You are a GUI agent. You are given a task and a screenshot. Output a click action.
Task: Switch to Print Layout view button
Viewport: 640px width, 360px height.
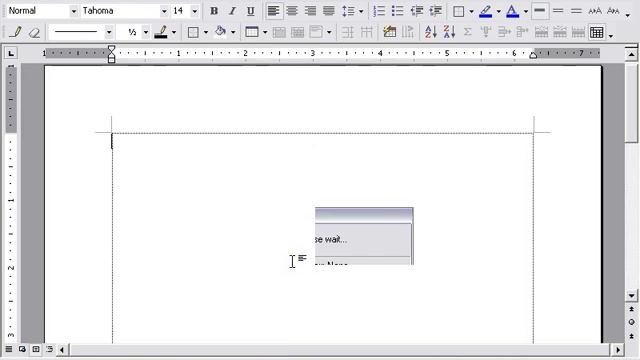(x=36, y=349)
